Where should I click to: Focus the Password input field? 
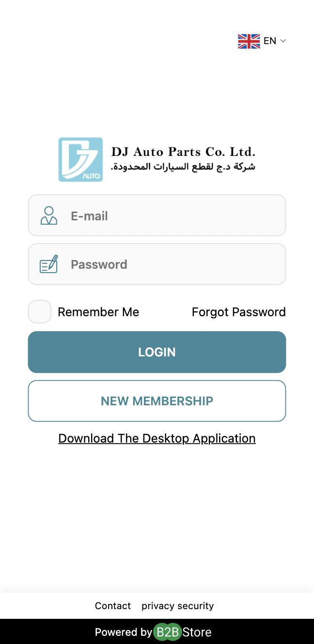157,264
